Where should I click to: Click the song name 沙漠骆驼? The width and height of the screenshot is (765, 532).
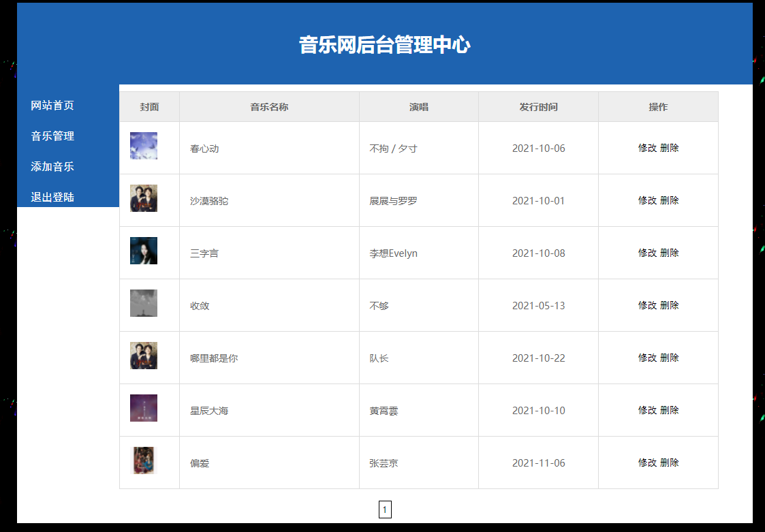[209, 201]
